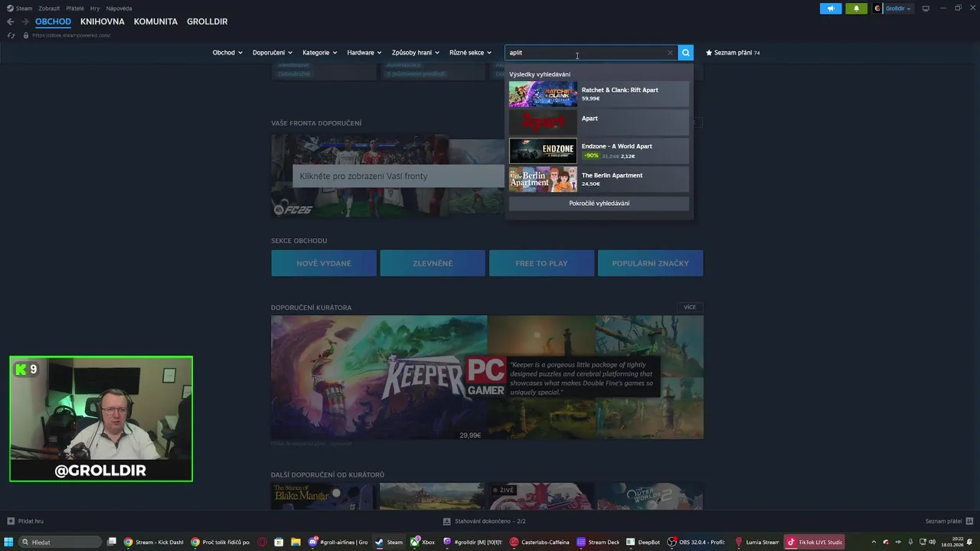The width and height of the screenshot is (980, 551).
Task: Reload the store page
Action: (x=11, y=35)
